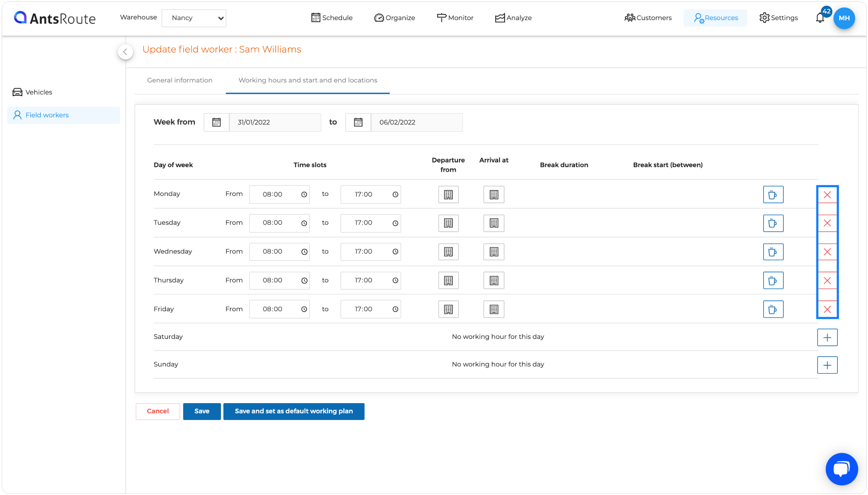Viewport: 868px width, 495px height.
Task: Edit week start date 31/01/2022 field
Action: point(275,122)
